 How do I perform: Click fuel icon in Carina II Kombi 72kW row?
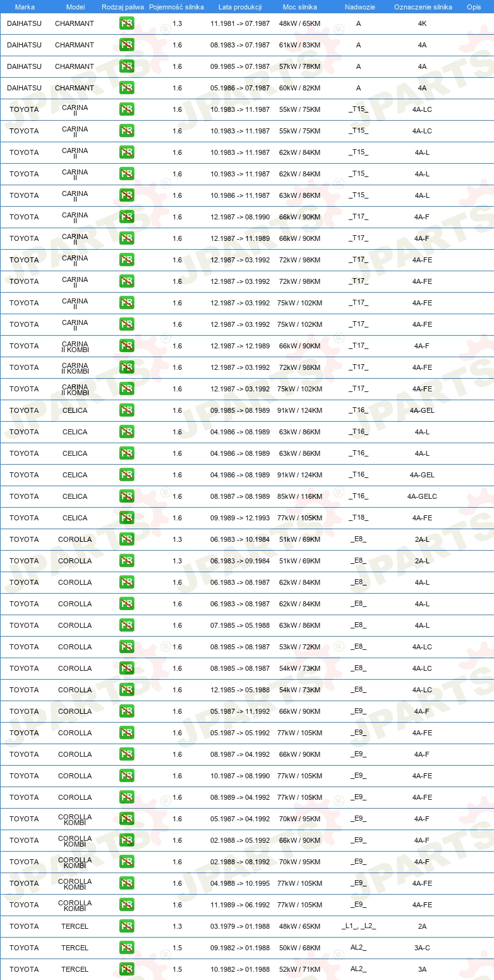click(126, 367)
